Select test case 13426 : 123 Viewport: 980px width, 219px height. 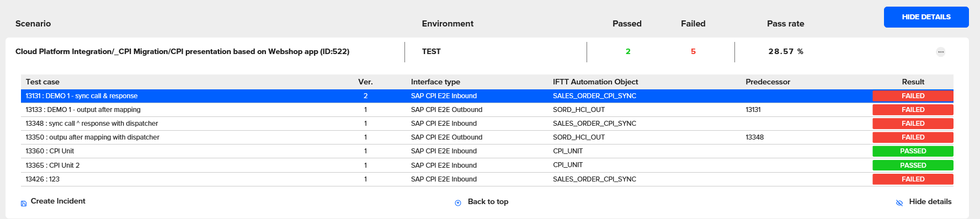pyautogui.click(x=487, y=179)
